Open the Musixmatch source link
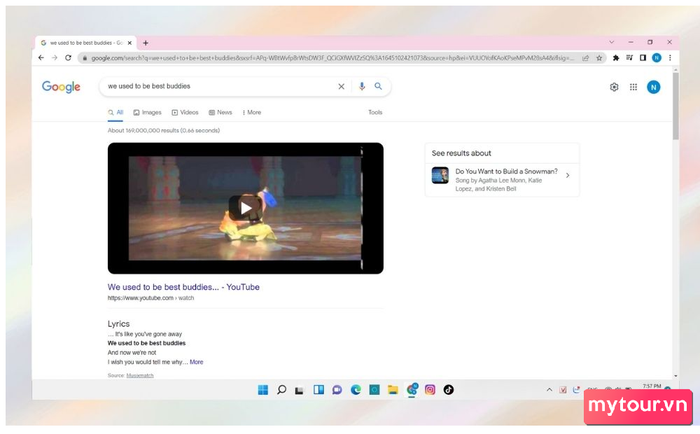 click(x=140, y=376)
